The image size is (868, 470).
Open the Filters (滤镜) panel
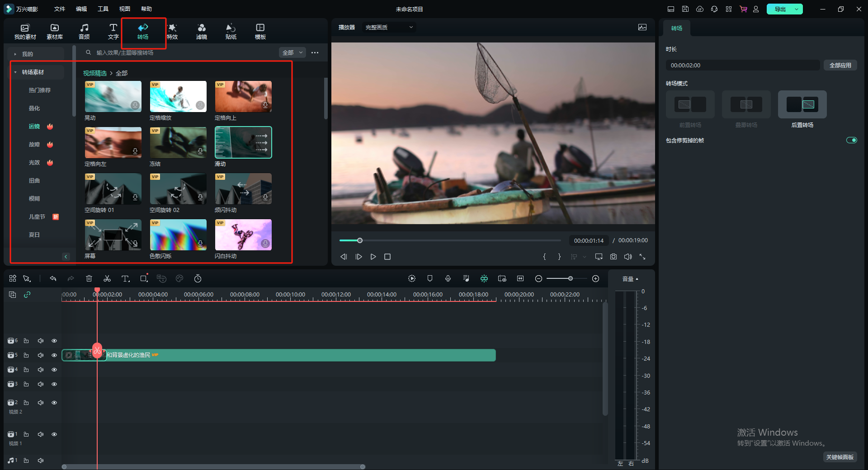point(201,31)
